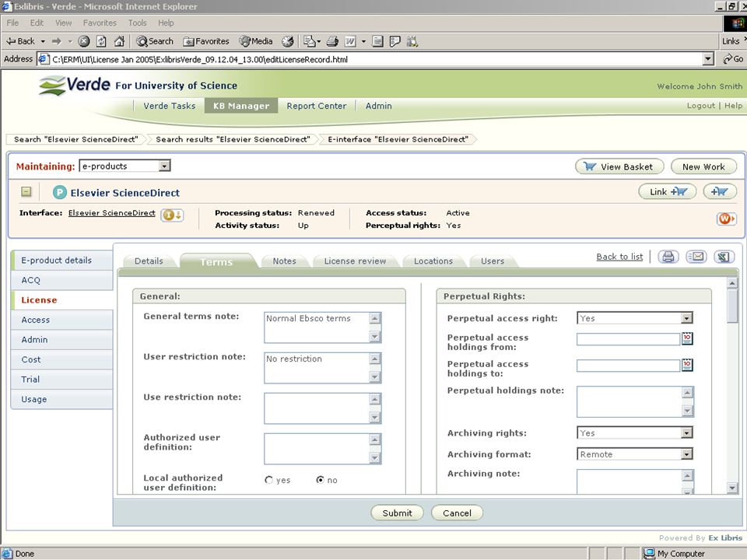Click the Link add-to-cart button
This screenshot has width=747, height=560.
668,192
